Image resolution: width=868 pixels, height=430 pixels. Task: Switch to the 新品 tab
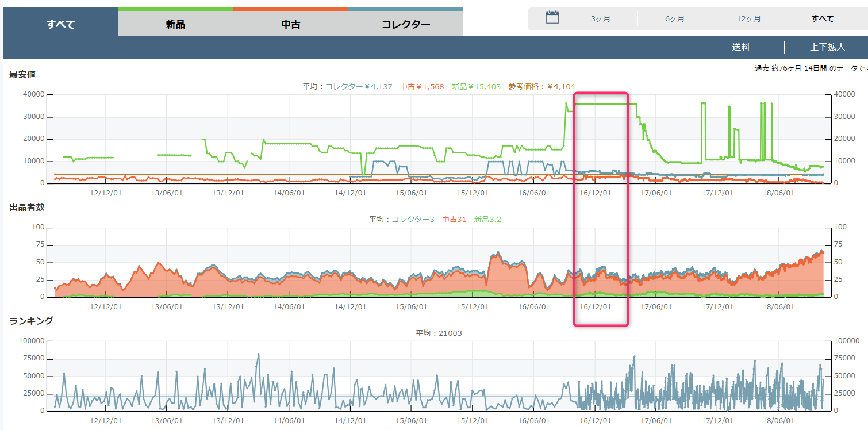point(175,25)
